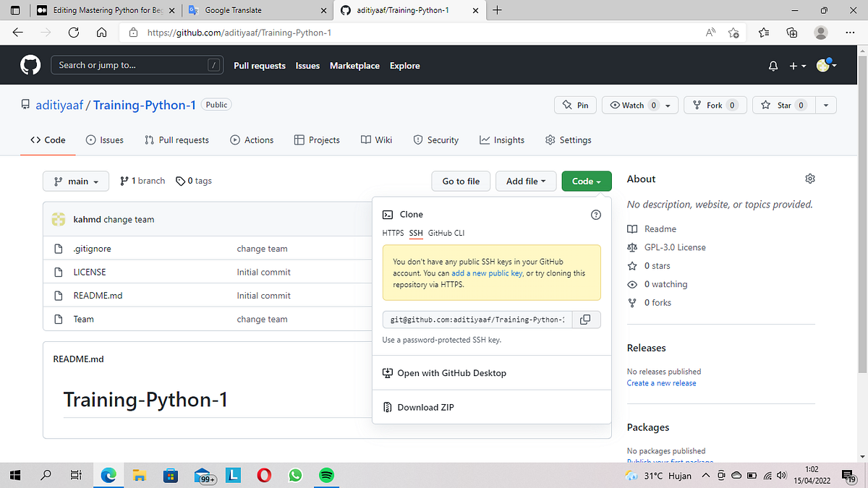Click the Go to file button

(x=460, y=181)
